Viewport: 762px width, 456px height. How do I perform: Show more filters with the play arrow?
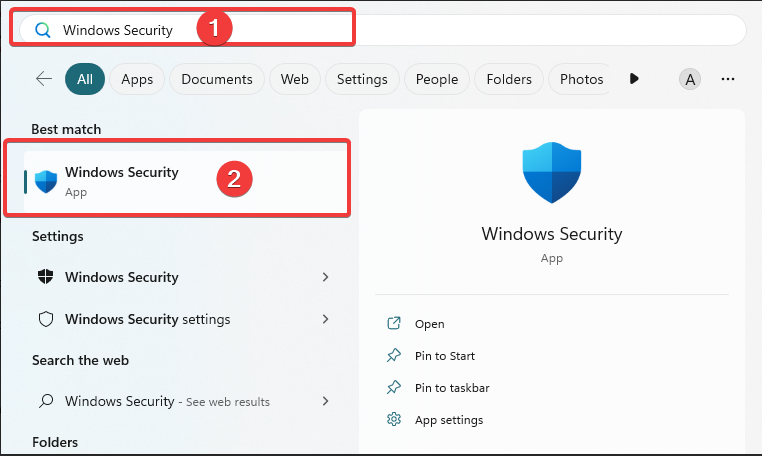634,79
